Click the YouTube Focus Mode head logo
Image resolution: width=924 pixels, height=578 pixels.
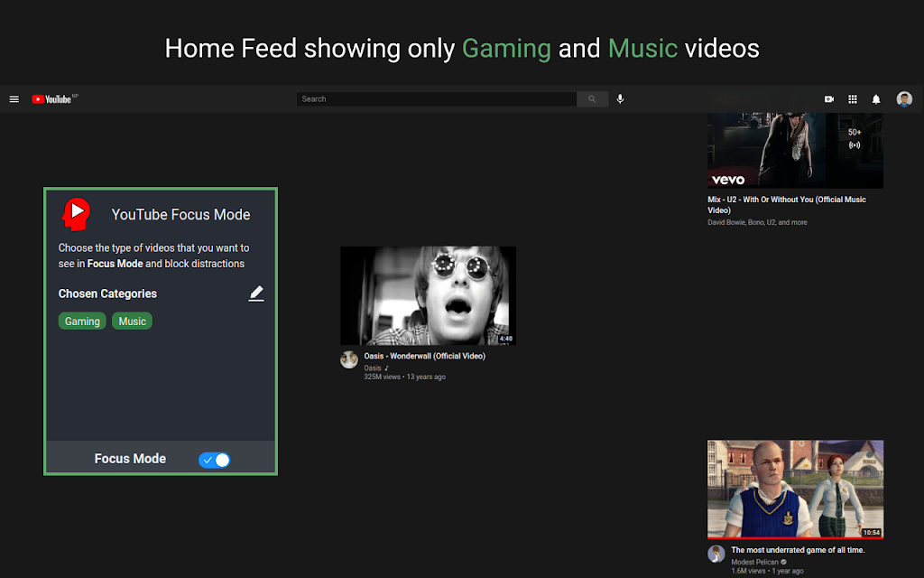click(x=76, y=214)
